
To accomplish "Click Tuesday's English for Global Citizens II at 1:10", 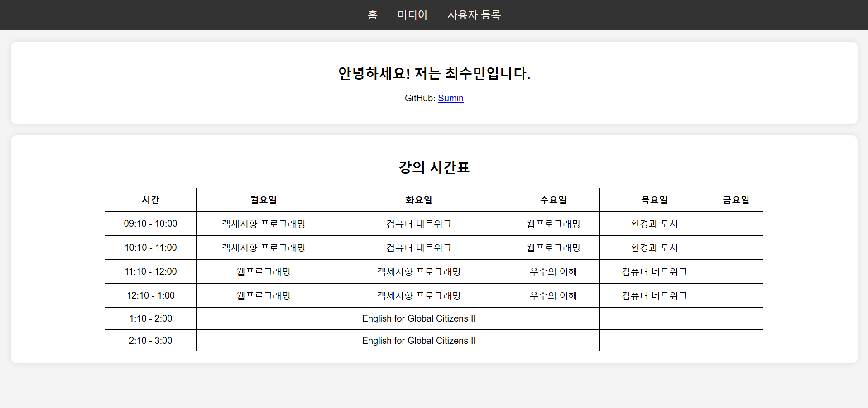I will click(418, 318).
